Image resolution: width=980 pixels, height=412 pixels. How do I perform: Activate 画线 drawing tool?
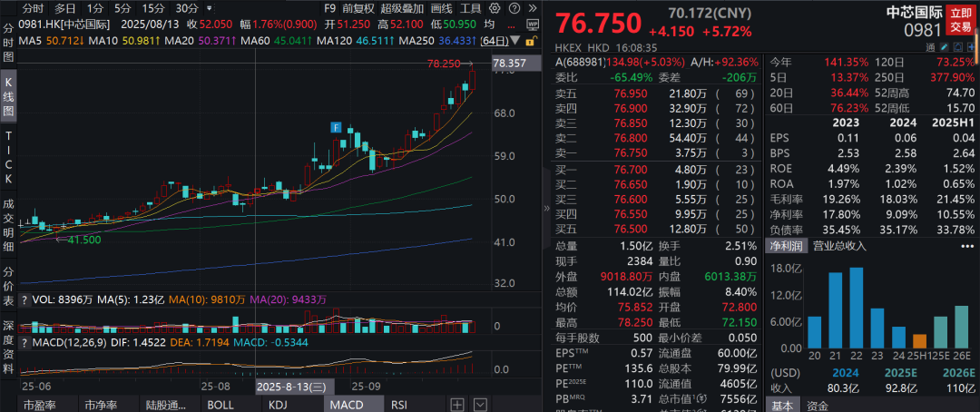click(442, 9)
